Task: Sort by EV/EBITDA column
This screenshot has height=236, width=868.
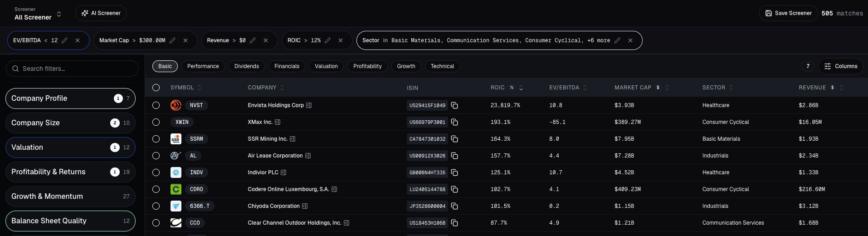Action: click(x=568, y=88)
